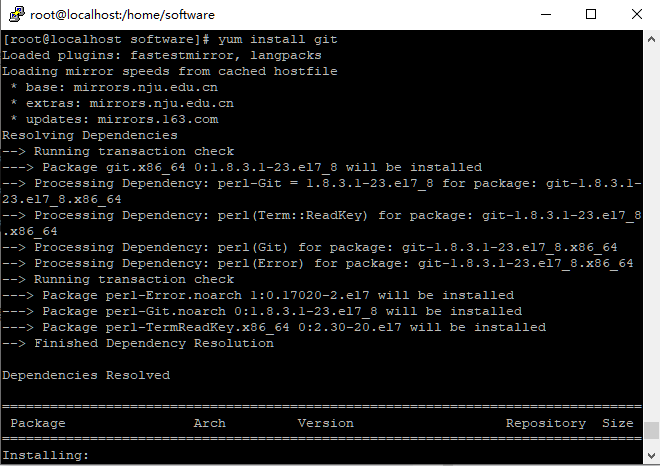Screen dimensions: 660x466
Task: Click the scrollbar down arrow
Action: coord(651,455)
